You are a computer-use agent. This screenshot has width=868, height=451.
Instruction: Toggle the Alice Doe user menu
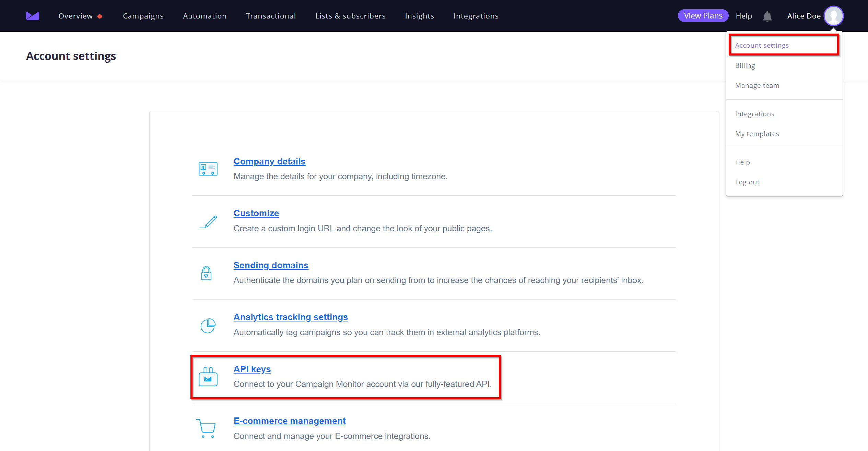coord(804,16)
